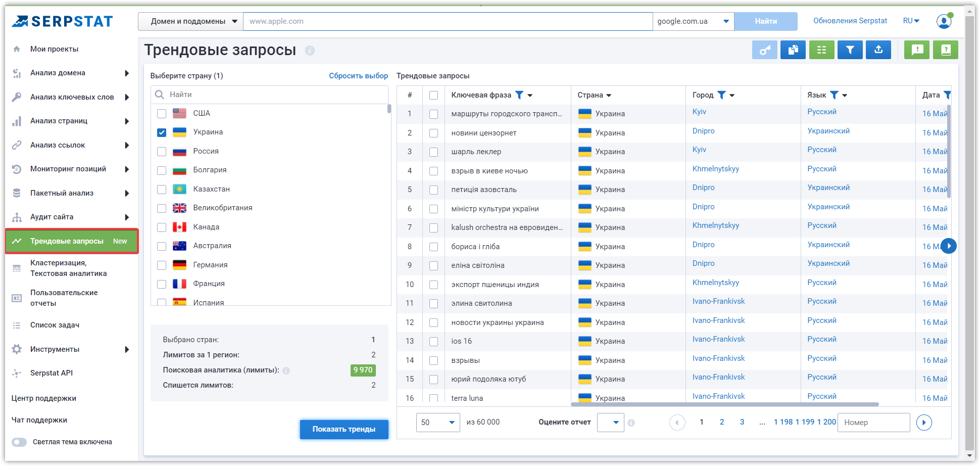The width and height of the screenshot is (980, 466).
Task: Focus the Найти country search field
Action: point(270,95)
